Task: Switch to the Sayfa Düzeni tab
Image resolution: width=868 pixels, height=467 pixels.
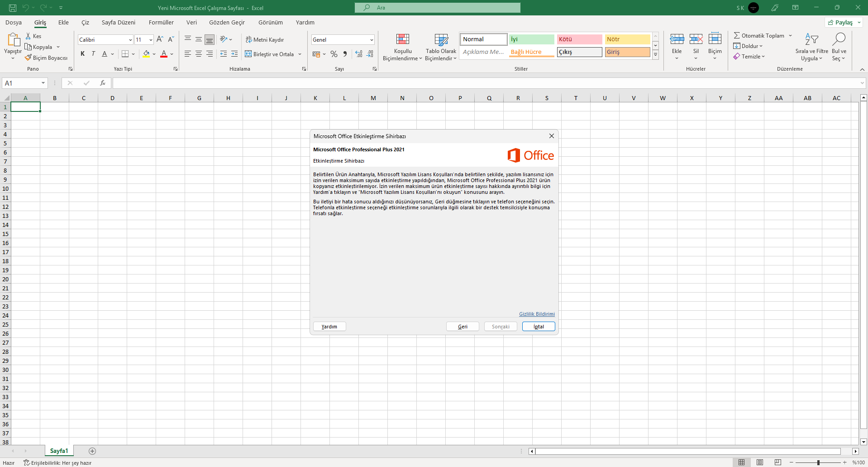Action: [119, 22]
